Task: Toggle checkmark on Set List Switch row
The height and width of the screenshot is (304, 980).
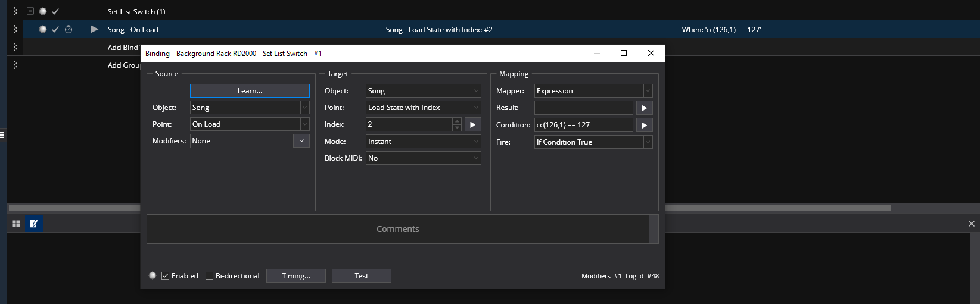Action: click(55, 11)
